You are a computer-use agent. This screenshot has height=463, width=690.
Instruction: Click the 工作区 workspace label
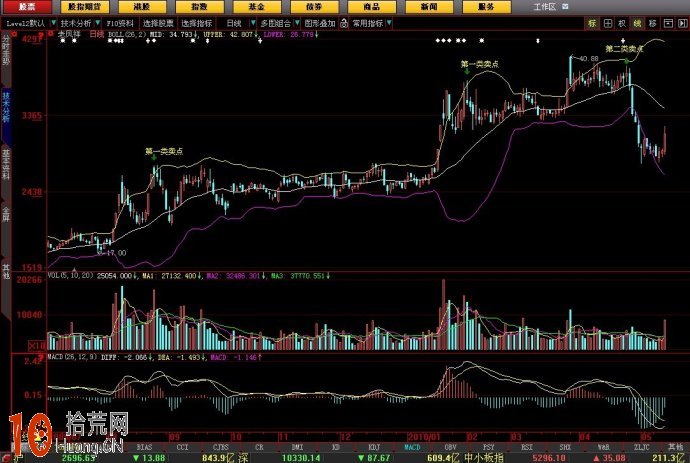click(x=545, y=7)
